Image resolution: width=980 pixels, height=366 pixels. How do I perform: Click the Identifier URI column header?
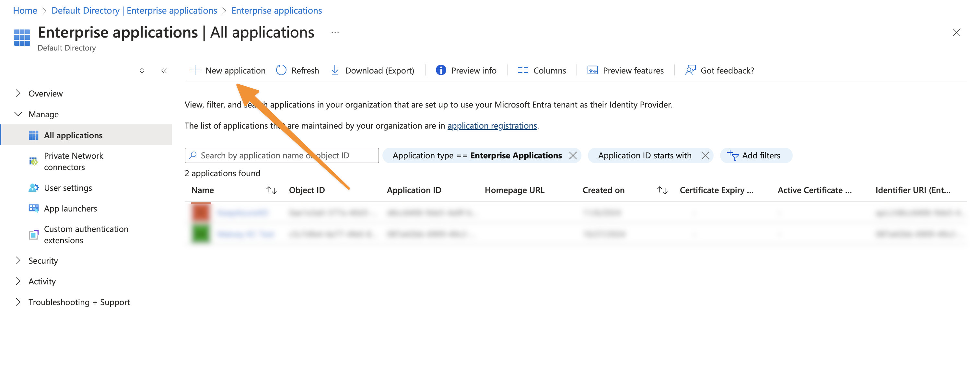tap(913, 190)
